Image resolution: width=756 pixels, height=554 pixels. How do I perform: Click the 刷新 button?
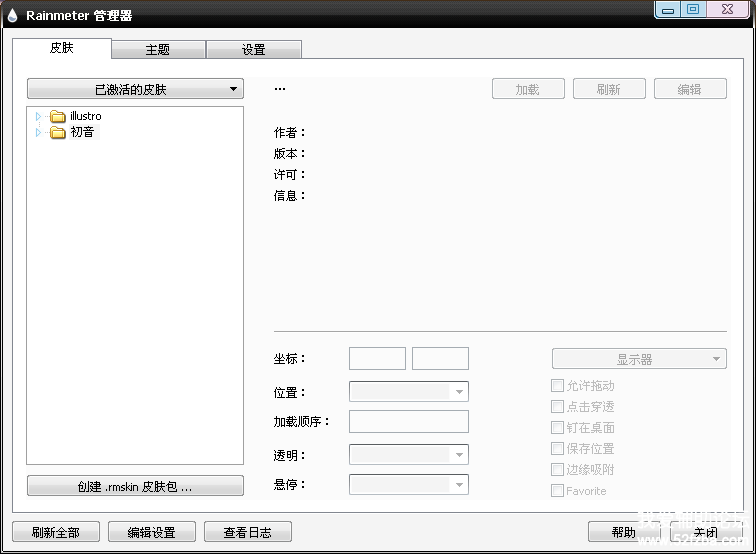click(609, 89)
